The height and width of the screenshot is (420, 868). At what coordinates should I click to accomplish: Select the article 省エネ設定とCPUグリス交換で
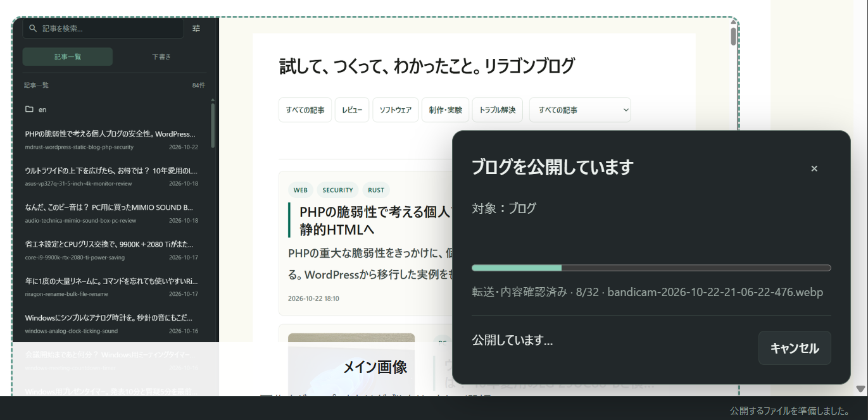(111, 250)
